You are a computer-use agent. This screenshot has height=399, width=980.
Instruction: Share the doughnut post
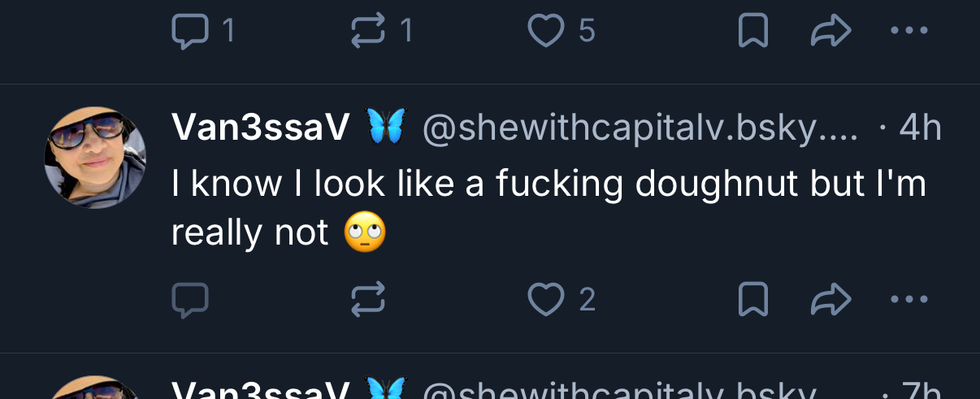pos(830,300)
